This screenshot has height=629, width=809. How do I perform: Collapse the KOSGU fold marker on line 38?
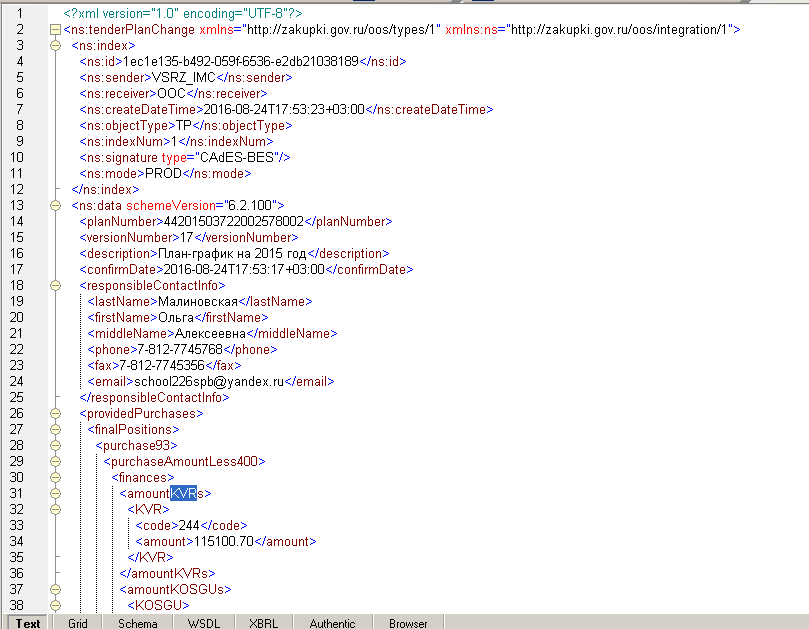pos(55,606)
